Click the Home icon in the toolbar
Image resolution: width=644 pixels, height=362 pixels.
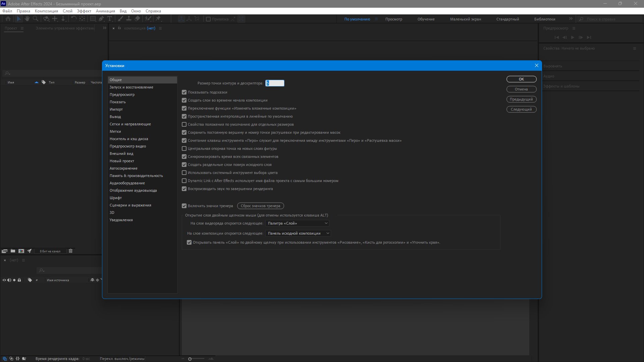(8, 19)
